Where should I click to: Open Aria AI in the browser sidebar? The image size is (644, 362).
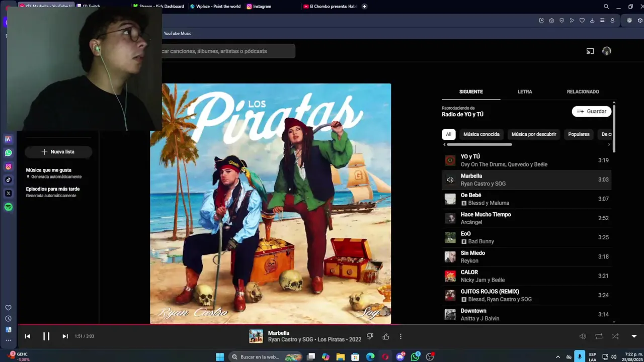point(9,139)
